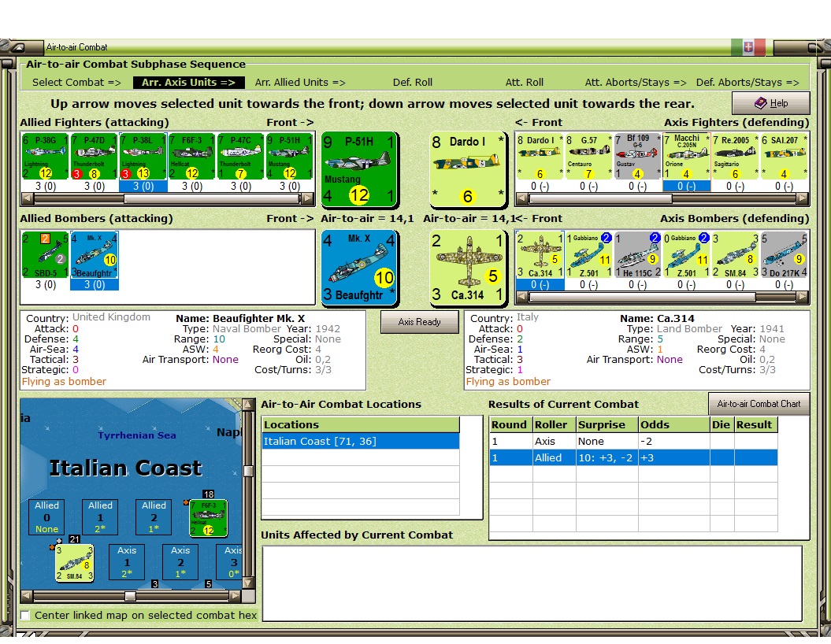
Task: Click the Axis 1 box on map
Action: 127,562
